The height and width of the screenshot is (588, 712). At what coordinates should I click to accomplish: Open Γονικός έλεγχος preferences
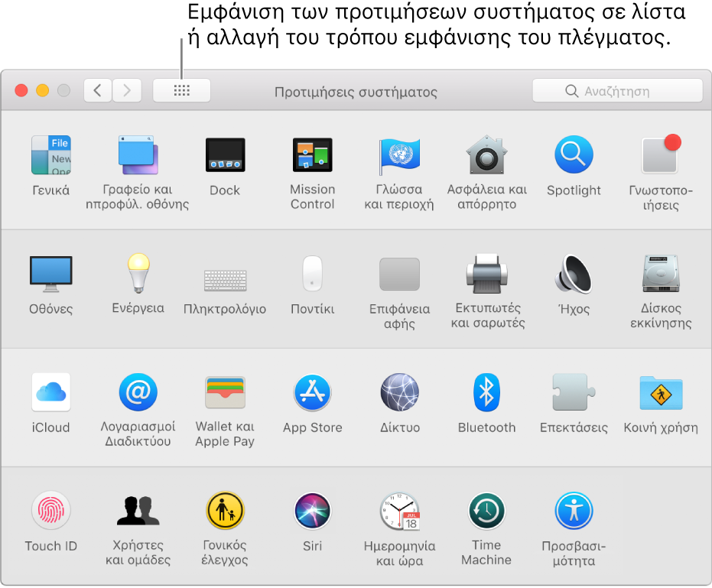point(225,511)
